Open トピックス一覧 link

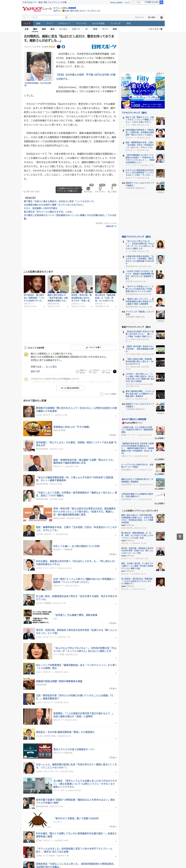coord(155,29)
